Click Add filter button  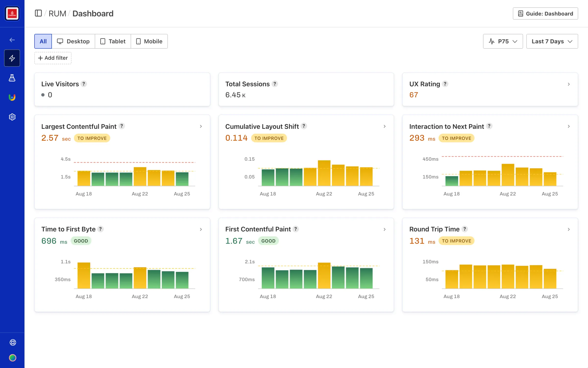pos(53,58)
